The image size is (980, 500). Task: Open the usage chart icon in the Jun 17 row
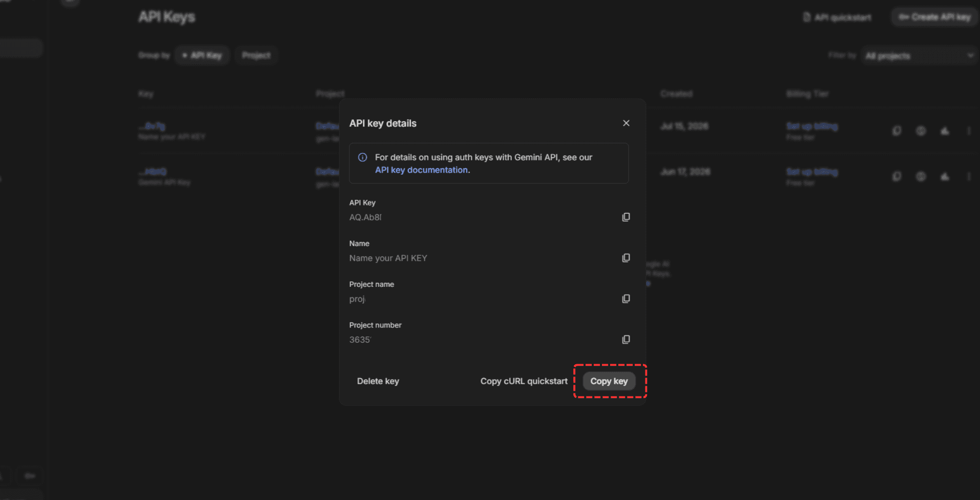tap(945, 176)
